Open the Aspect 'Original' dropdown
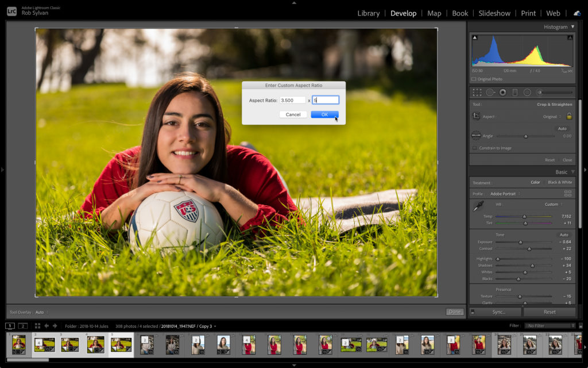This screenshot has height=368, width=588. click(551, 117)
